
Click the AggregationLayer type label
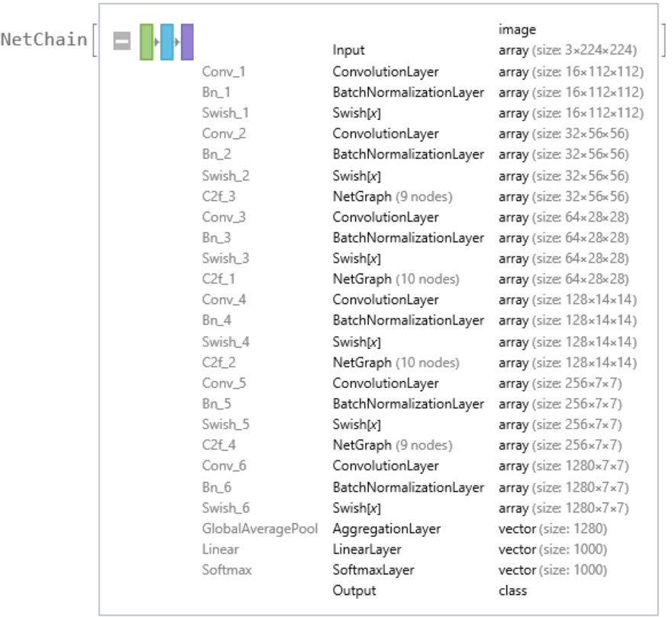(386, 528)
